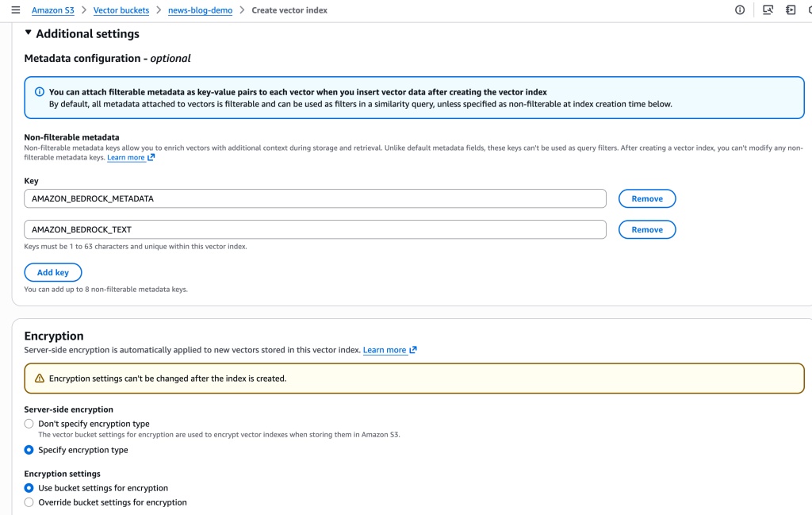The image size is (812, 515).
Task: Open the tutorials notebook play icon
Action: click(x=791, y=10)
